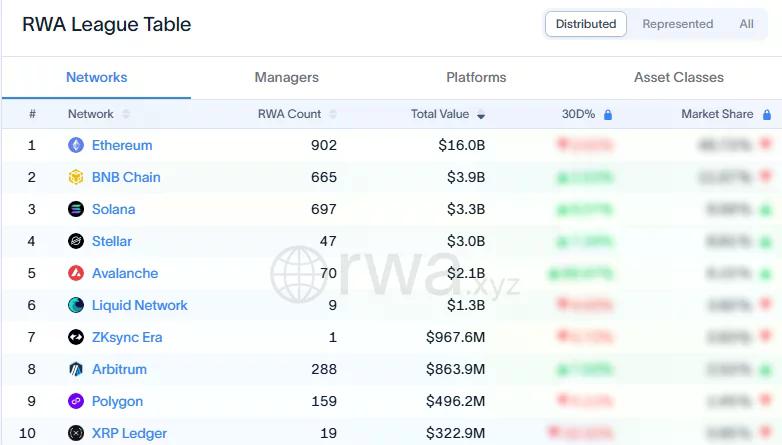This screenshot has height=445, width=782.
Task: Open the BNB Chain network link
Action: pyautogui.click(x=126, y=177)
